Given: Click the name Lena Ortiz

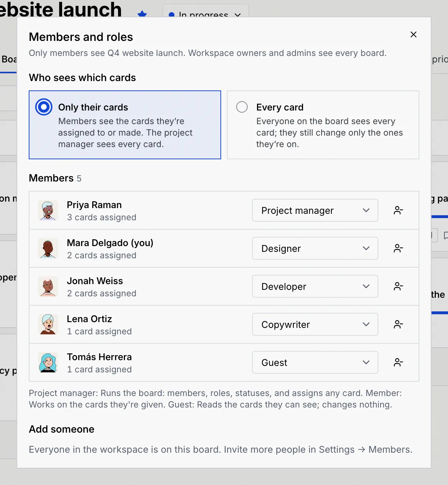Looking at the screenshot, I should coord(89,319).
